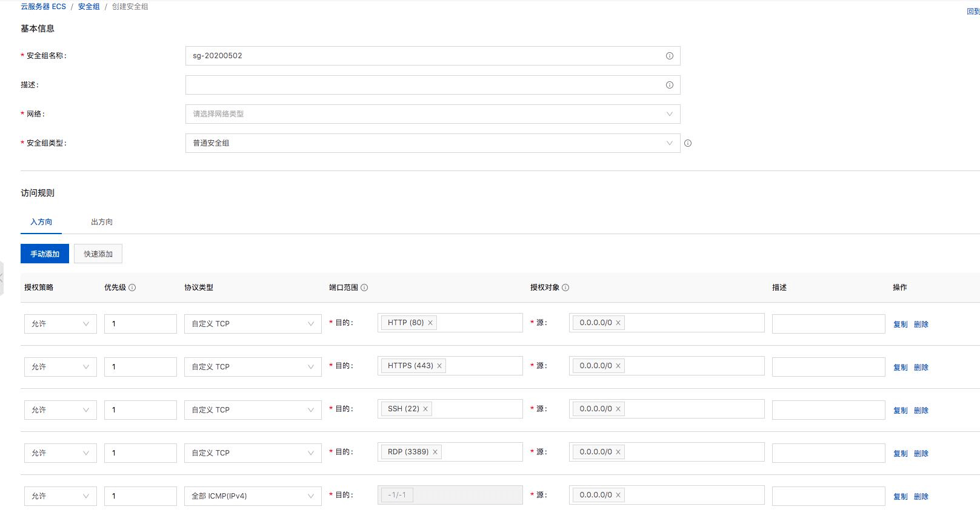Click 删除 in the HTTPS (443) row
This screenshot has height=515, width=980.
921,368
